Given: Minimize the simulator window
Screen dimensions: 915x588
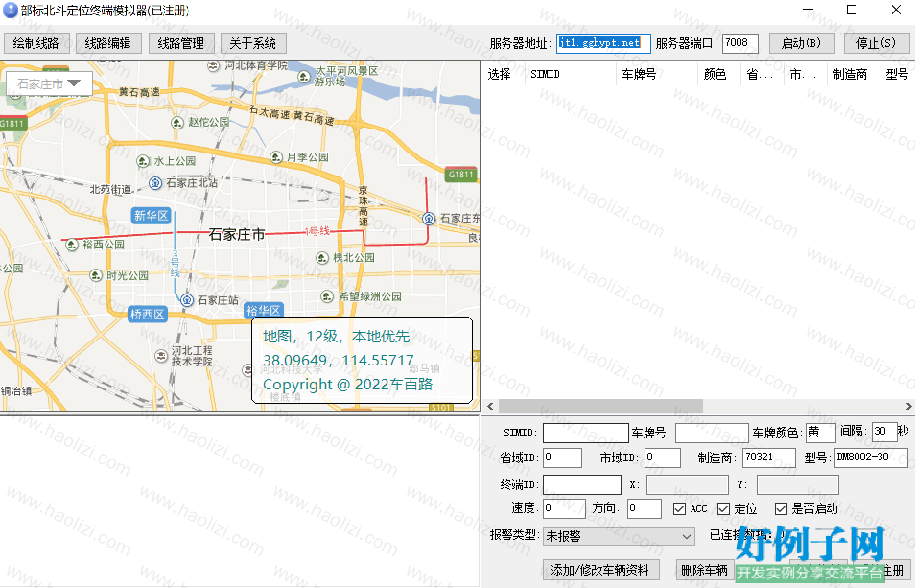Looking at the screenshot, I should (808, 10).
